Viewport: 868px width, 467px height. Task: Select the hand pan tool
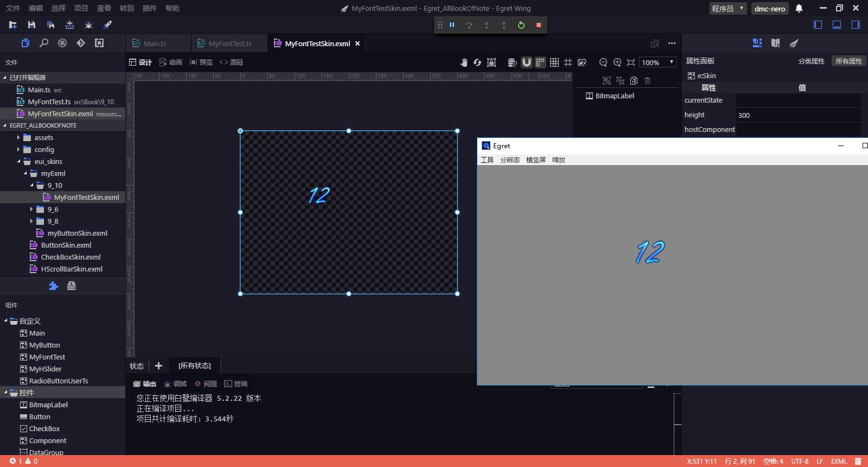click(463, 62)
